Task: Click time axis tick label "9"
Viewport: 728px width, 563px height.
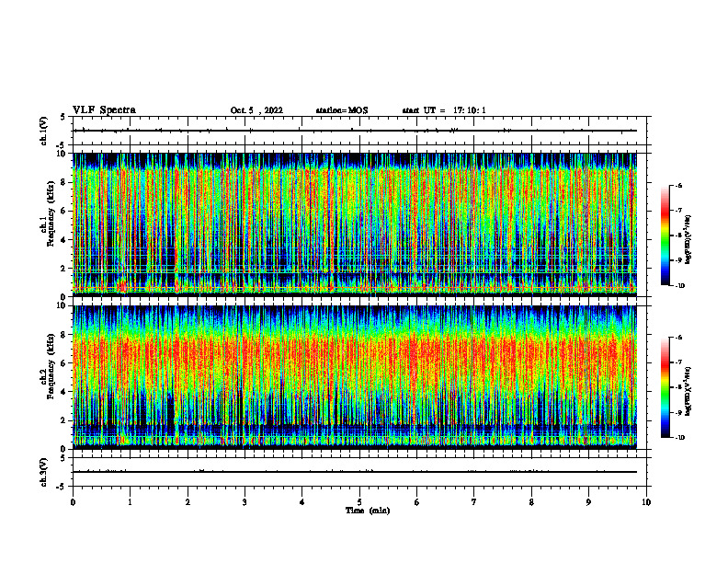Action: 588,502
